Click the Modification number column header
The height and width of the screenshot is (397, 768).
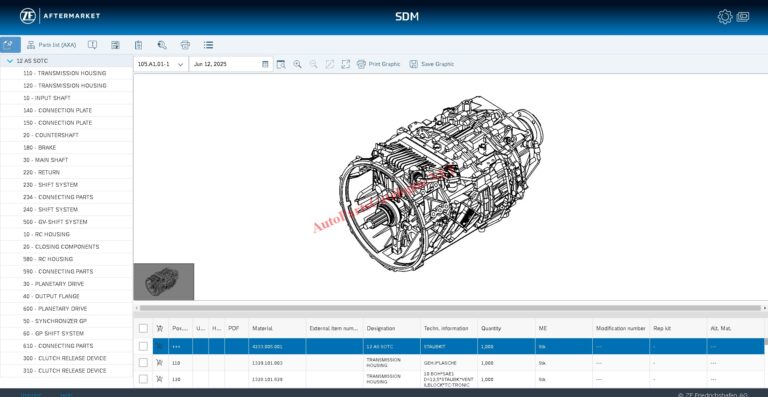621,328
